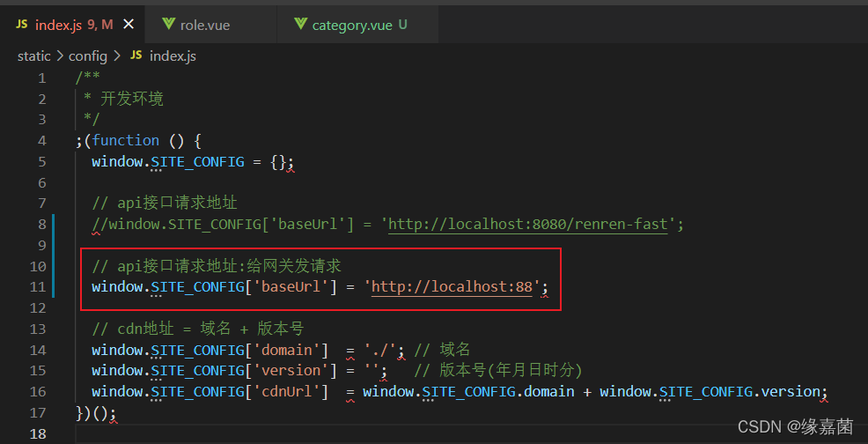Click the '给网关发请求' comment on line 10
Viewport: 868px width, 444px height.
point(296,266)
